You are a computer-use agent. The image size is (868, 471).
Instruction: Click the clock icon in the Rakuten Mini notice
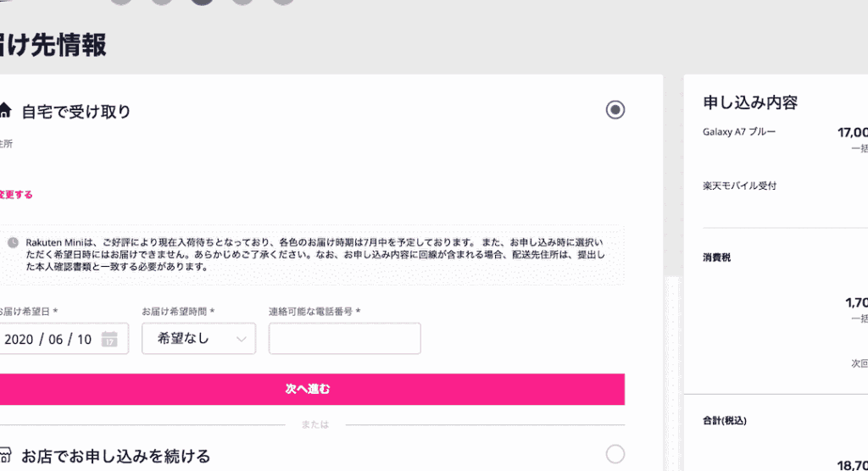pos(14,242)
